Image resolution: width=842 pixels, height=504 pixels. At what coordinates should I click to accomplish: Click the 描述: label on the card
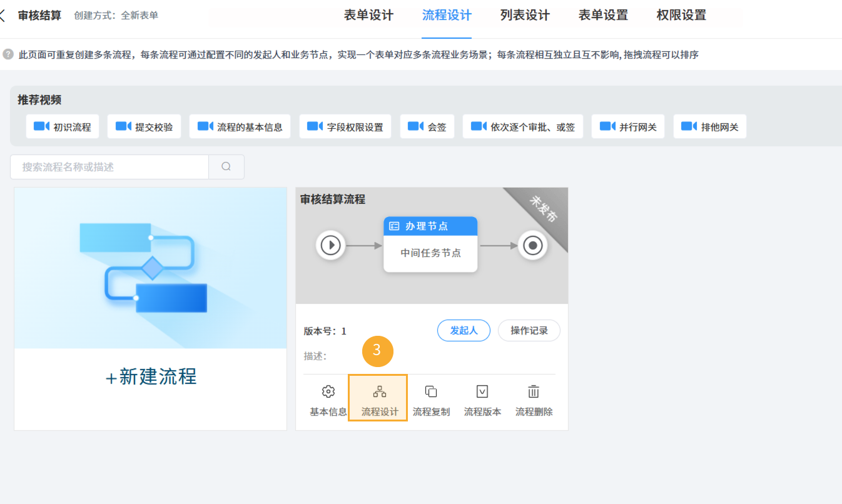point(315,356)
